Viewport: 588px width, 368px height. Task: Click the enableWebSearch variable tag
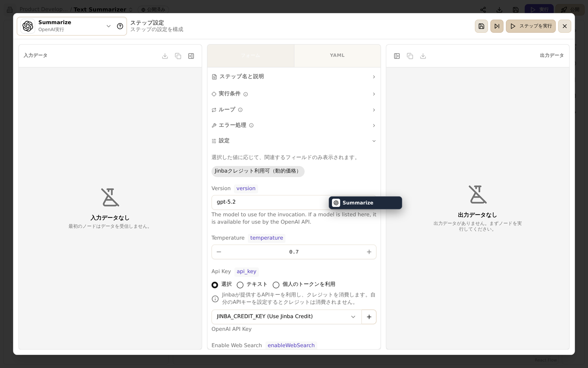click(291, 346)
